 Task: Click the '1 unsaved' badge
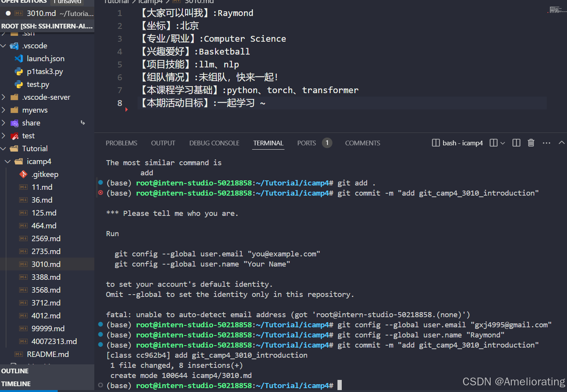[x=67, y=2]
